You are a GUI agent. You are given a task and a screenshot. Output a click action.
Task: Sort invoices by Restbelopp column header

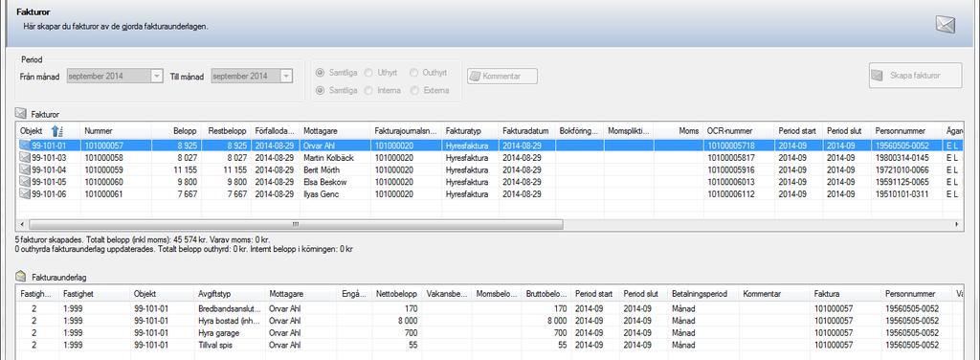(226, 131)
